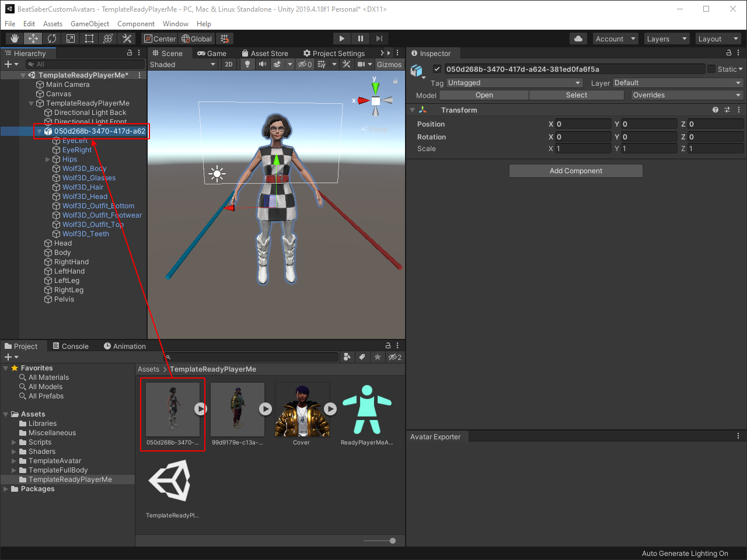The height and width of the screenshot is (560, 747).
Task: Toggle 2D view mode in Scene
Action: click(229, 64)
